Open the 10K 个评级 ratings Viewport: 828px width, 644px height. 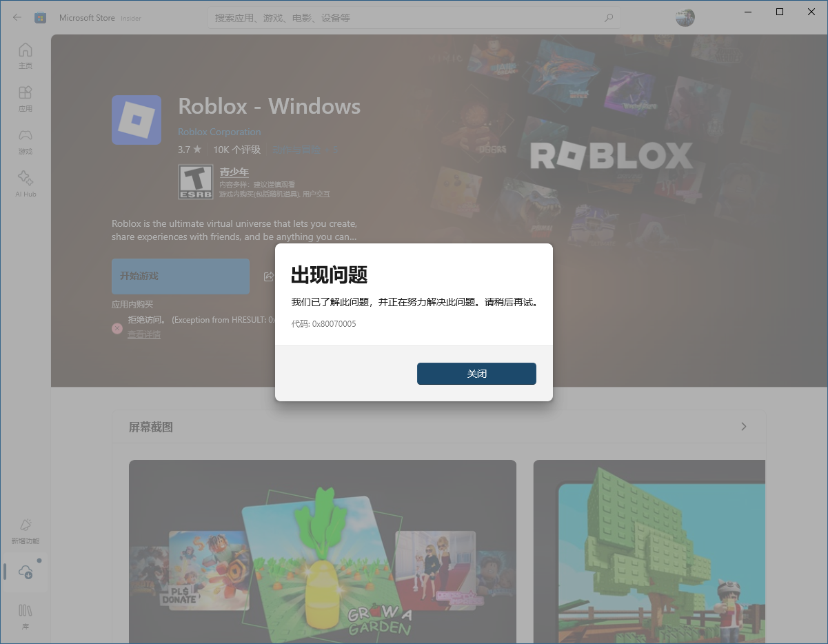coord(236,150)
